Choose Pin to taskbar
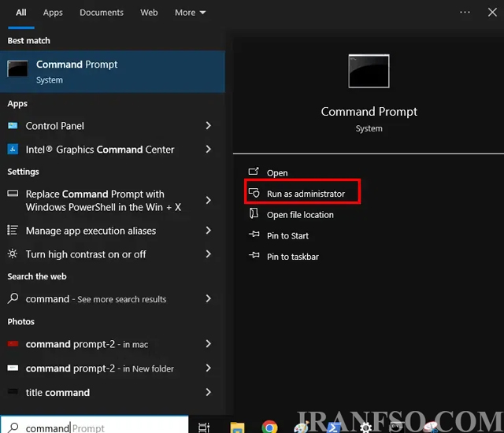The image size is (504, 433). pos(293,257)
